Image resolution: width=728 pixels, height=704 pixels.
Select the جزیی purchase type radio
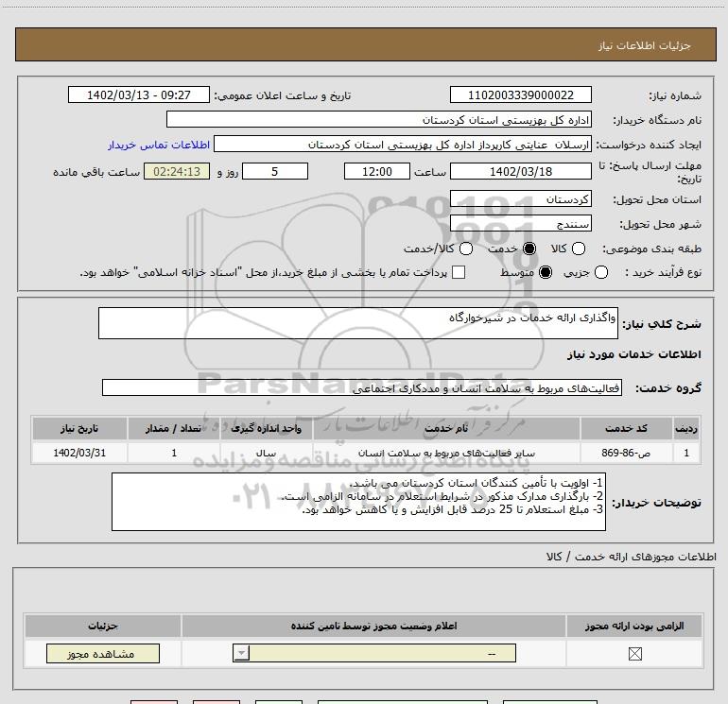pos(600,272)
